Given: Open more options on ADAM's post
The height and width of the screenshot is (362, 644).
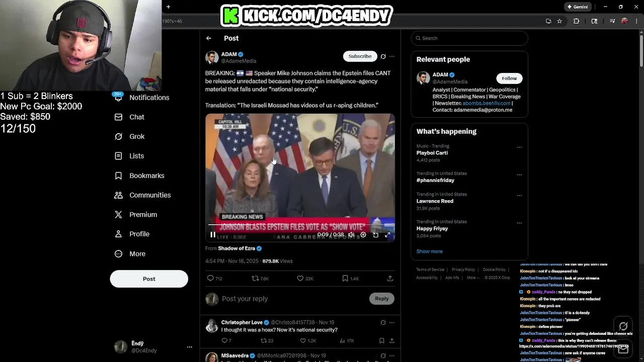Looking at the screenshot, I should [392, 56].
